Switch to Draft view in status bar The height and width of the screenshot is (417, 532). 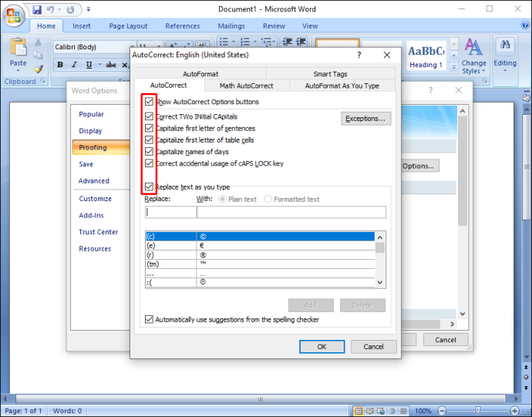click(403, 411)
